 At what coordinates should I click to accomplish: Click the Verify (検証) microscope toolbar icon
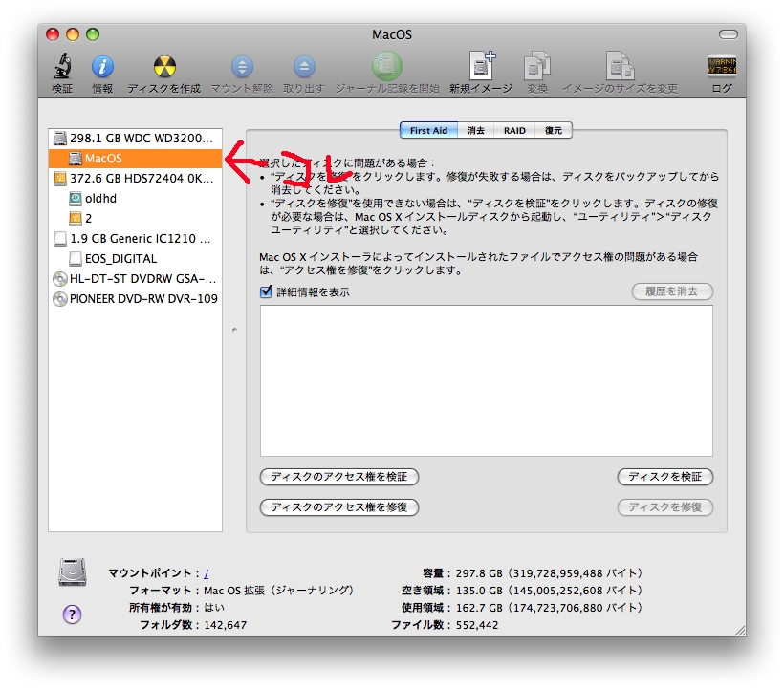coord(62,67)
